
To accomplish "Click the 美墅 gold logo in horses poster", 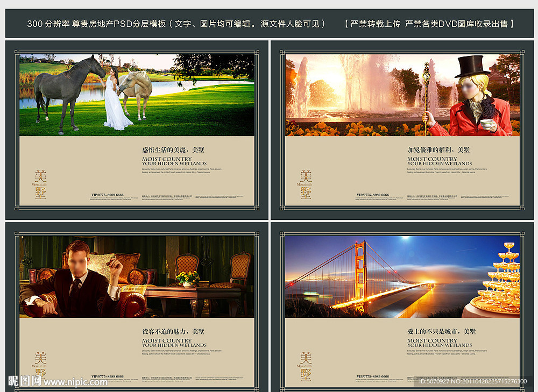I will click(x=40, y=184).
